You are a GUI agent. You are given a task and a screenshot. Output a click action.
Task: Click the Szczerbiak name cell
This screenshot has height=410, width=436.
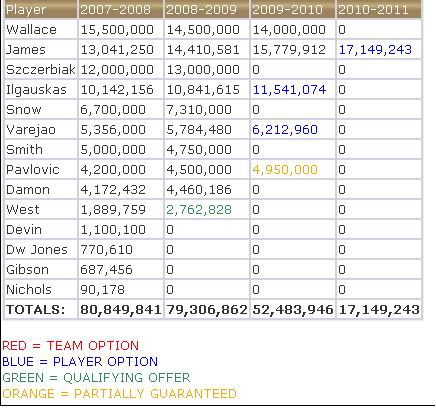coord(41,70)
